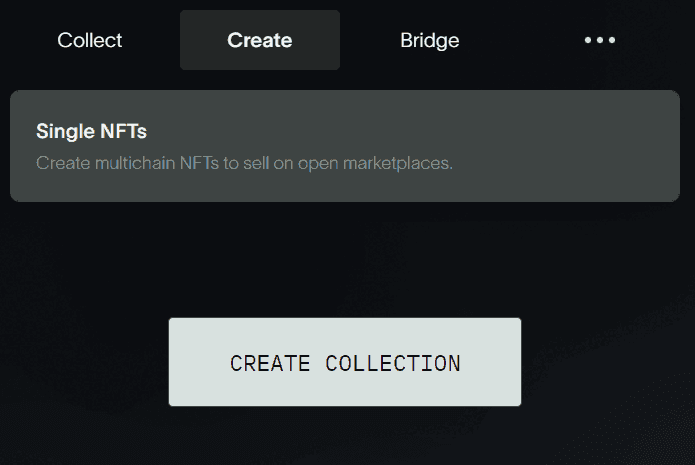
Task: Start a new collection with the light button
Action: click(345, 362)
